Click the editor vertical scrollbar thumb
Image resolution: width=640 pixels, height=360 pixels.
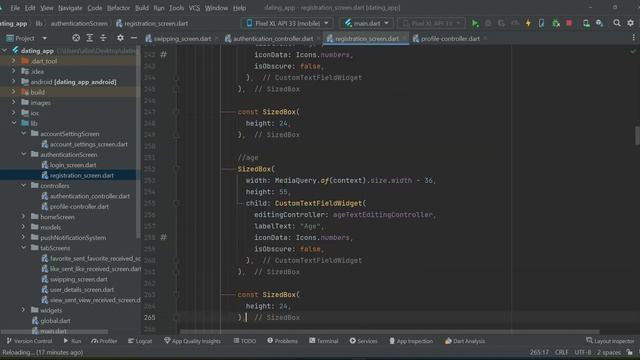coord(637,136)
